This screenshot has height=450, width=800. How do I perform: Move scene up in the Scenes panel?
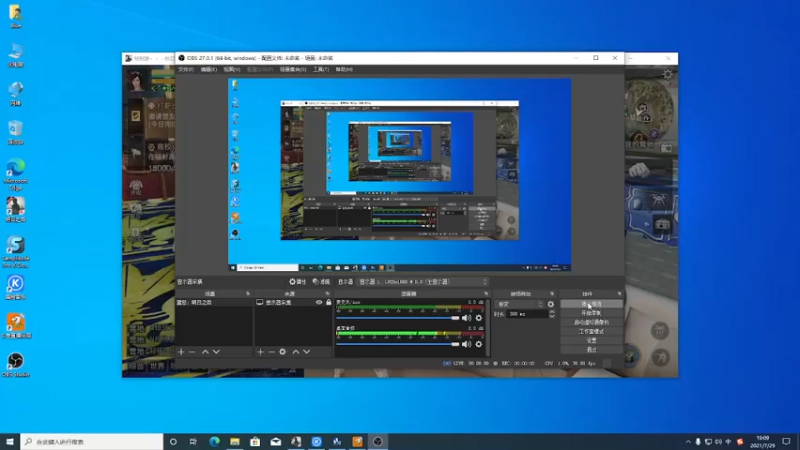pos(205,352)
